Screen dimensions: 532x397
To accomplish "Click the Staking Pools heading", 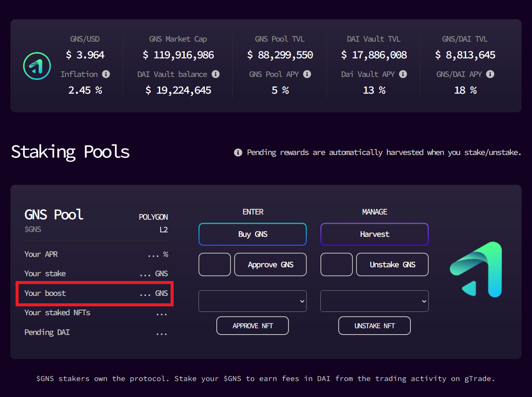I will pyautogui.click(x=71, y=152).
